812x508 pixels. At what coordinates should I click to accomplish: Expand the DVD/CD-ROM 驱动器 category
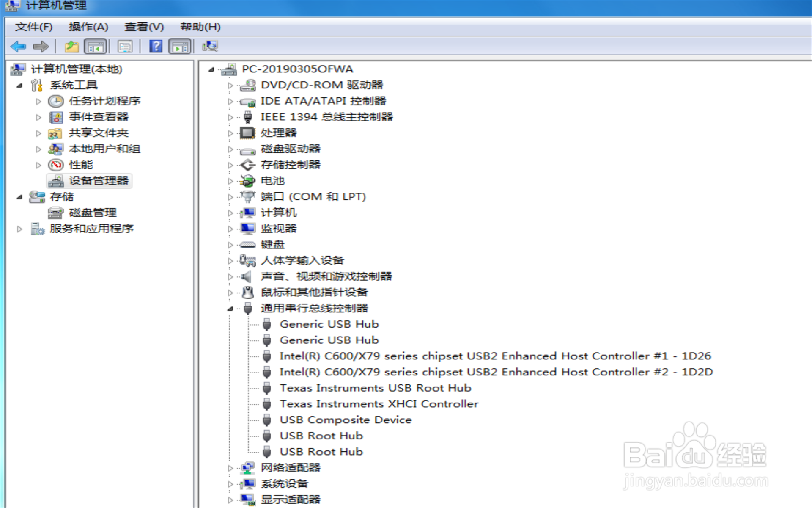pyautogui.click(x=230, y=86)
